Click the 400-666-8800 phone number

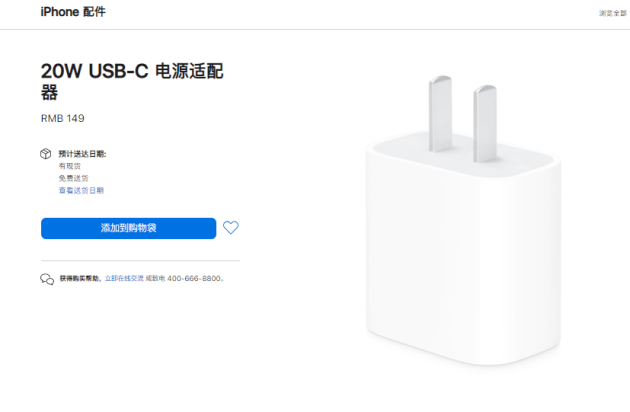tap(194, 278)
